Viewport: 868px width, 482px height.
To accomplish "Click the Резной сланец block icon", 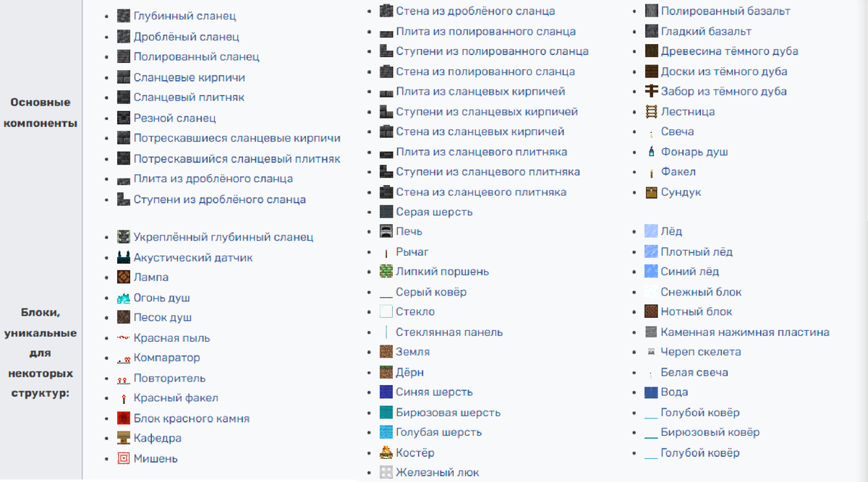I will 123,118.
